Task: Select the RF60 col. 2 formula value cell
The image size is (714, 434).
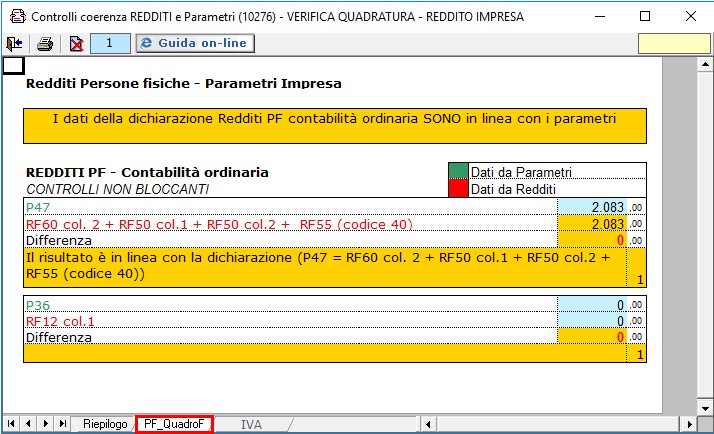Action: coord(592,224)
